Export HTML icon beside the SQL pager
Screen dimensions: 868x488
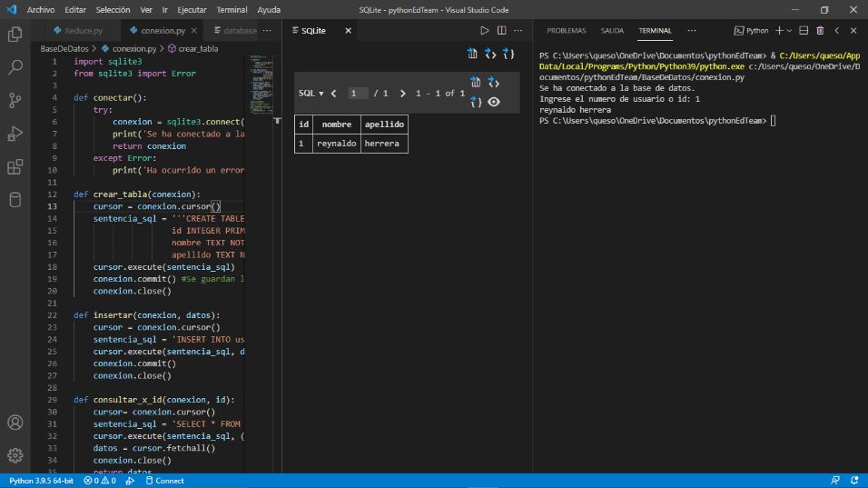pyautogui.click(x=494, y=83)
